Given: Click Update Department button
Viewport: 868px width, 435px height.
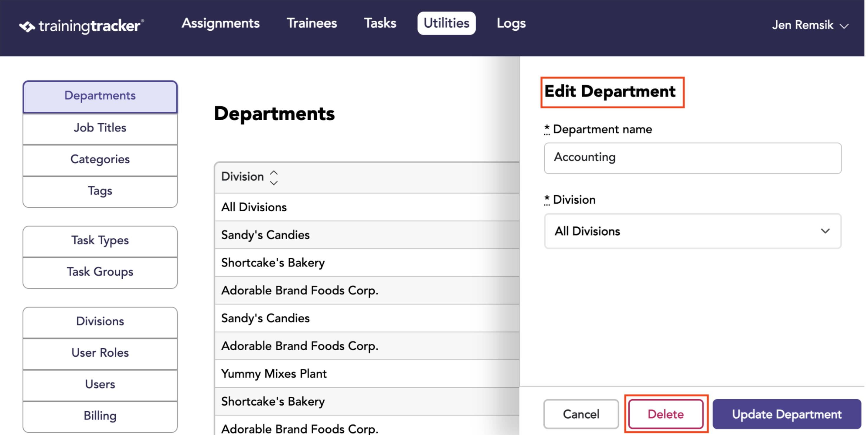Looking at the screenshot, I should click(787, 414).
